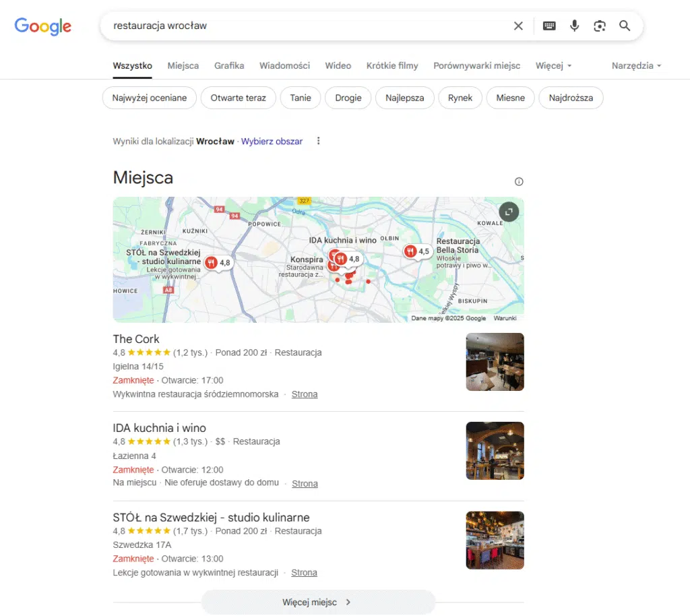Enable the Najwyżej oceniane filter
This screenshot has width=690, height=616.
[x=149, y=98]
